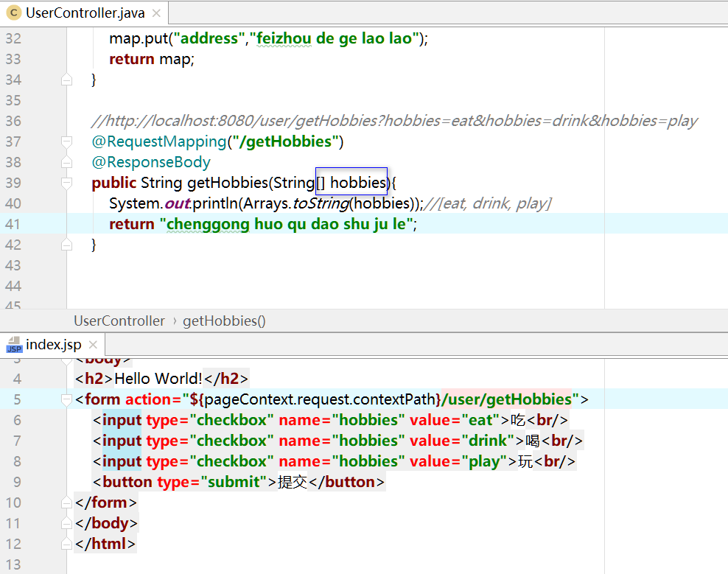Click the closing </html> tag
The height and width of the screenshot is (574, 728).
(x=105, y=544)
